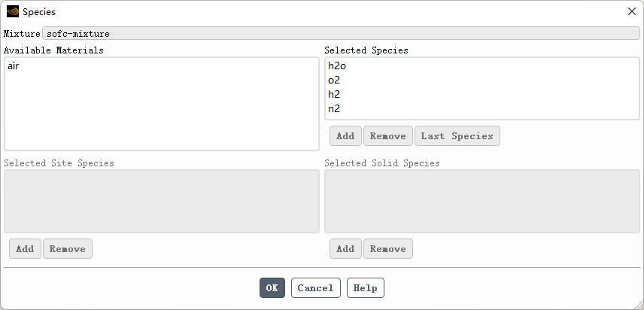This screenshot has width=644, height=310.
Task: Click Add under Selected Site Species
Action: tap(25, 249)
